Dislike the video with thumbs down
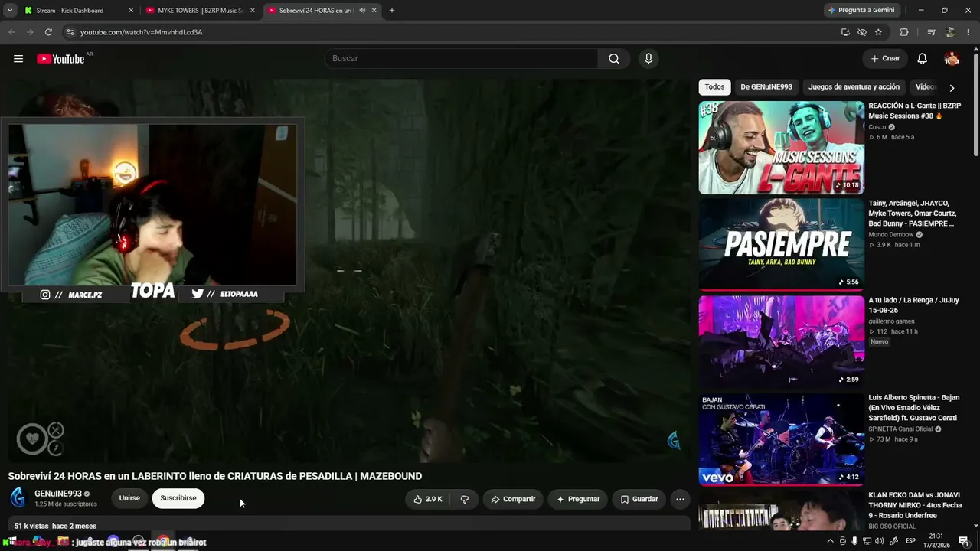The image size is (980, 551). (464, 499)
